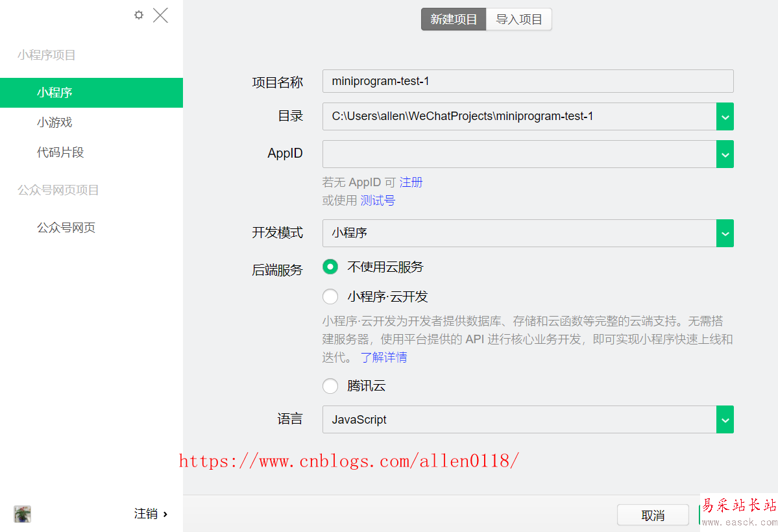Expand the 目录 dropdown arrow
Image resolution: width=778 pixels, height=532 pixels.
coord(725,117)
